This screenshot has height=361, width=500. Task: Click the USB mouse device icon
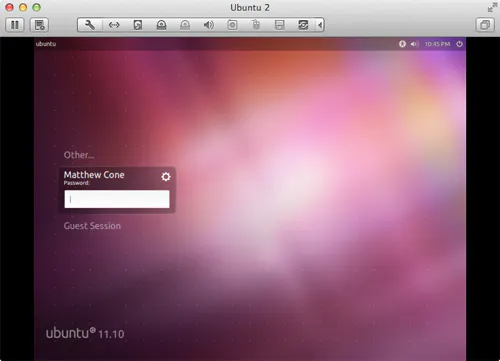coord(256,25)
